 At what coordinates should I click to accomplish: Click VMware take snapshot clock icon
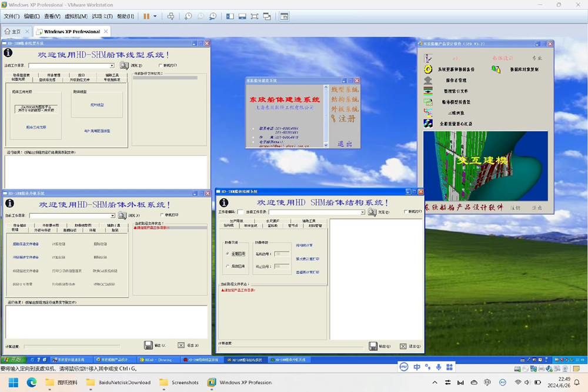tap(188, 16)
